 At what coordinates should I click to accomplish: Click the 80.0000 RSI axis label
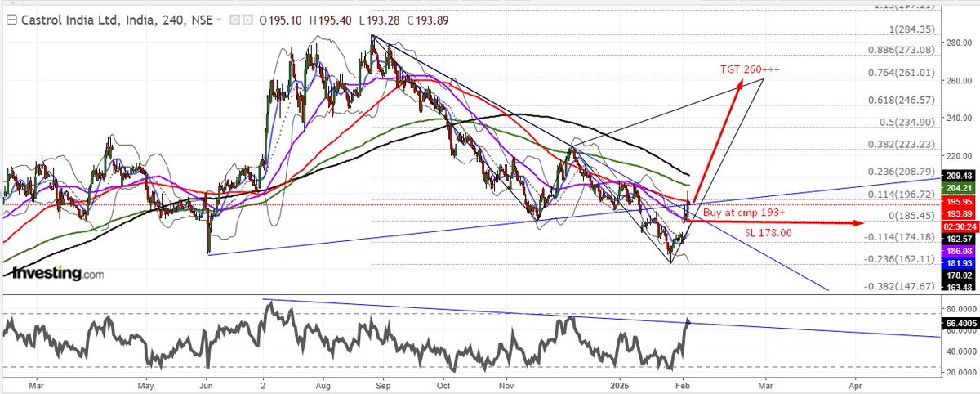point(960,311)
